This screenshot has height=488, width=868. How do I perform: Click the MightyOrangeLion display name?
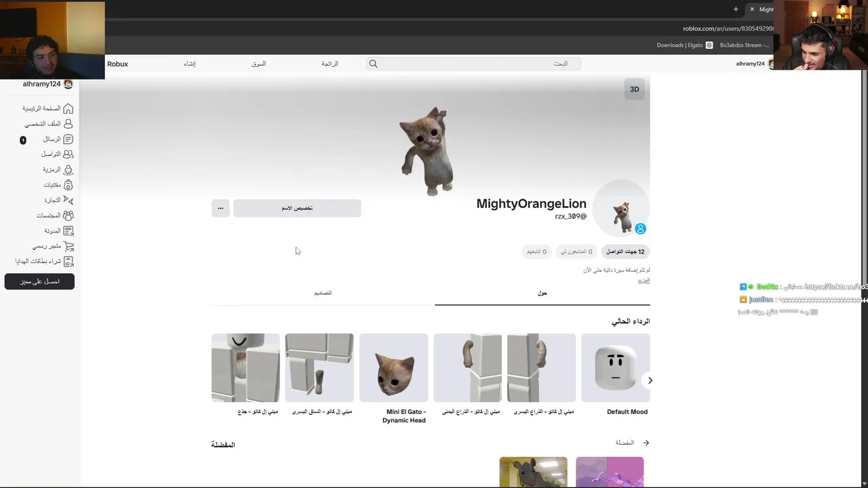(531, 203)
